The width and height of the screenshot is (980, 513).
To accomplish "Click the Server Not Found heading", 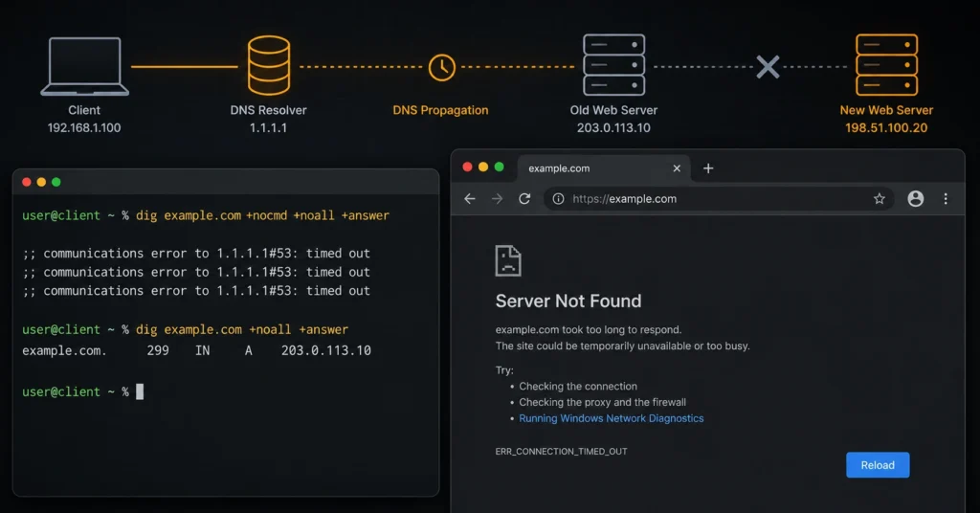I will 568,301.
